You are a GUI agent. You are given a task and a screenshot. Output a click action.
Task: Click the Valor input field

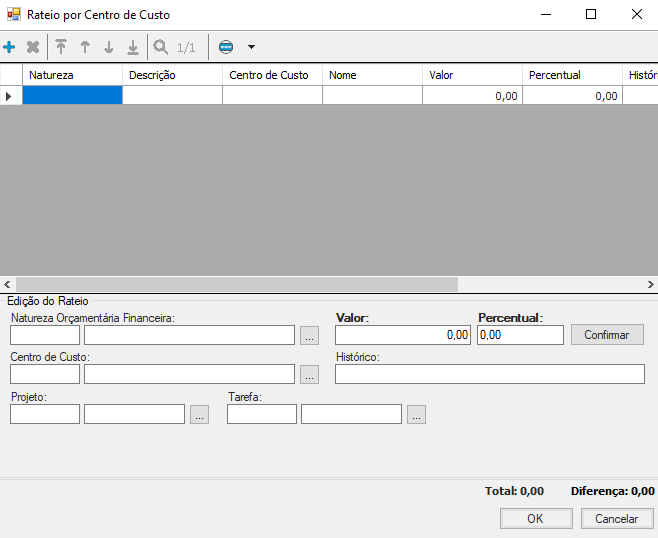coord(403,335)
